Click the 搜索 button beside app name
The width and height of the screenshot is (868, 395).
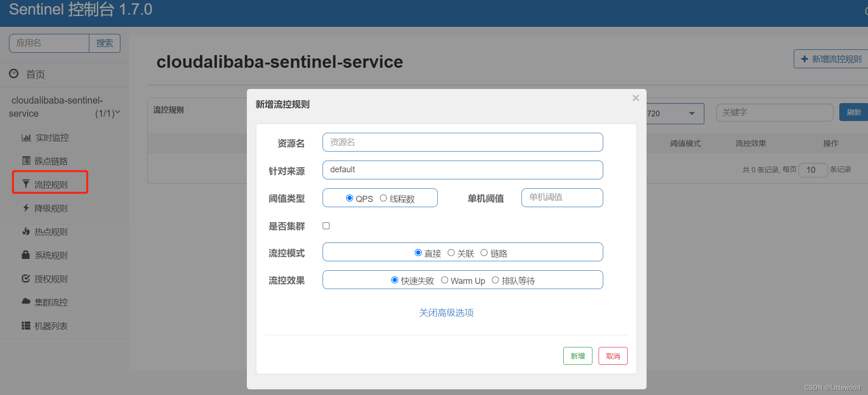coord(104,43)
